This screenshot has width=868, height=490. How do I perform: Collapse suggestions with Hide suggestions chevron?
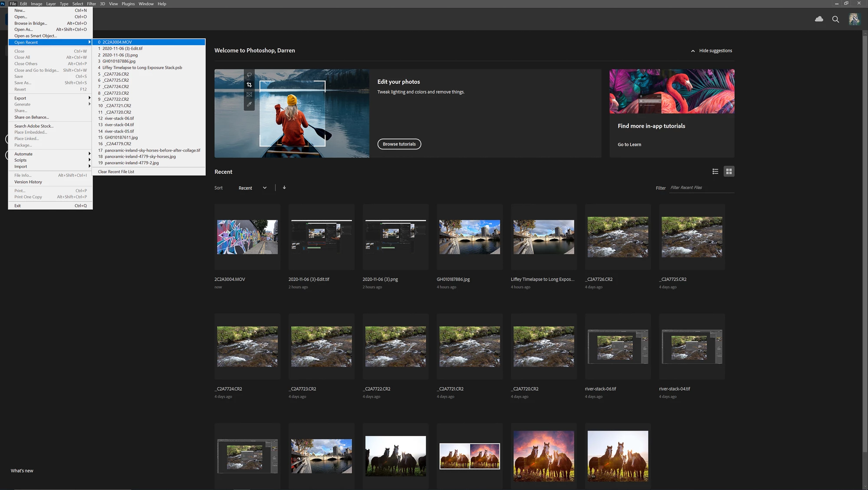(x=693, y=51)
